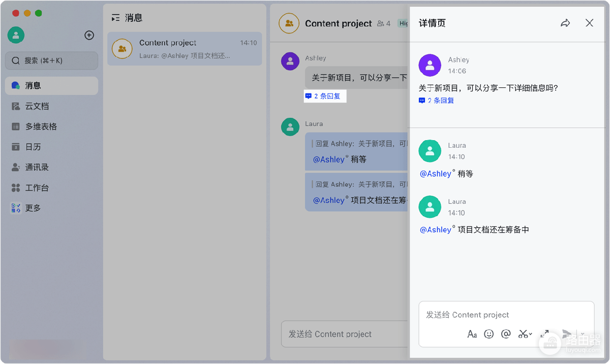This screenshot has width=610, height=364.
Task: Click the Content project chat title
Action: pos(339,23)
